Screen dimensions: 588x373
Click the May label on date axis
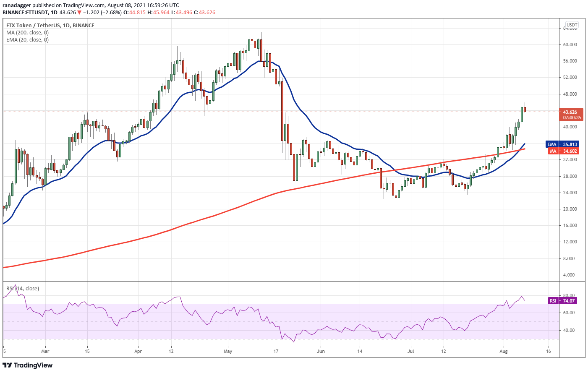pos(228,351)
